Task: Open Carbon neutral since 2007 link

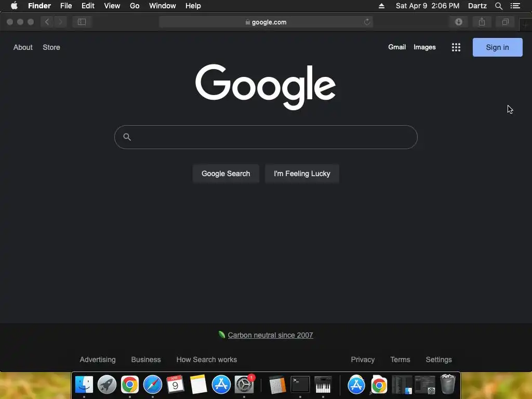Action: (x=270, y=335)
